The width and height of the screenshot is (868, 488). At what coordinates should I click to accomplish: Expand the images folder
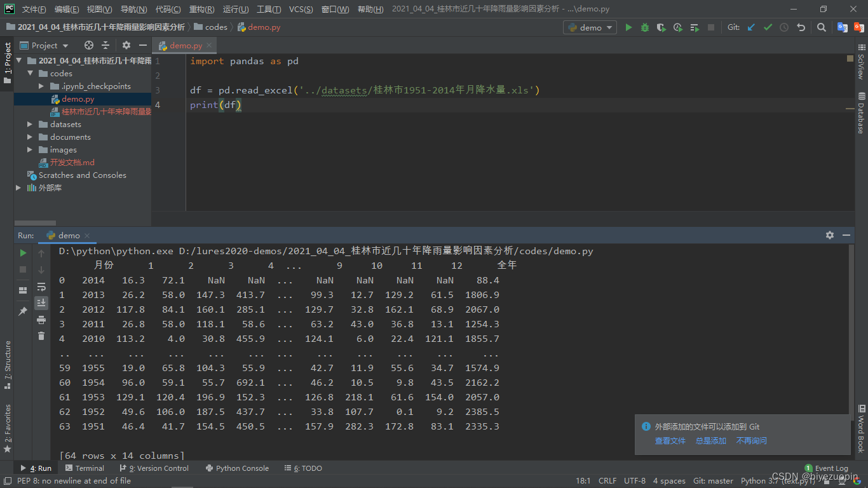tap(30, 150)
